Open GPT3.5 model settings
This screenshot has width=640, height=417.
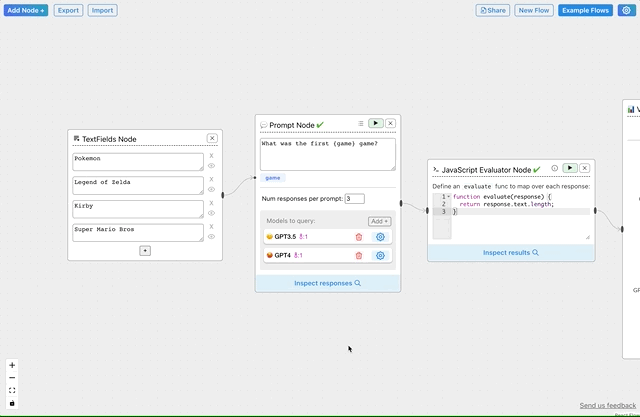coord(380,237)
